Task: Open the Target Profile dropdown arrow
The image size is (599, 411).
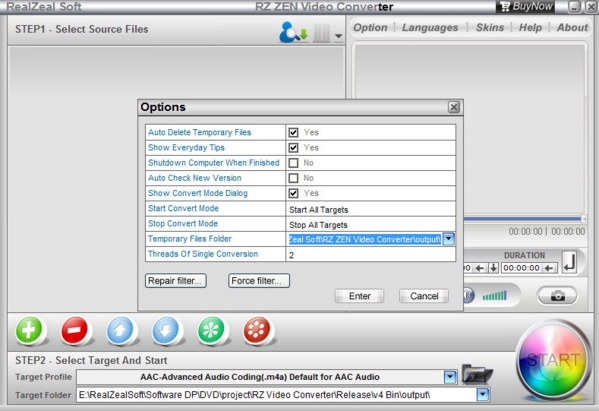Action: tap(450, 377)
